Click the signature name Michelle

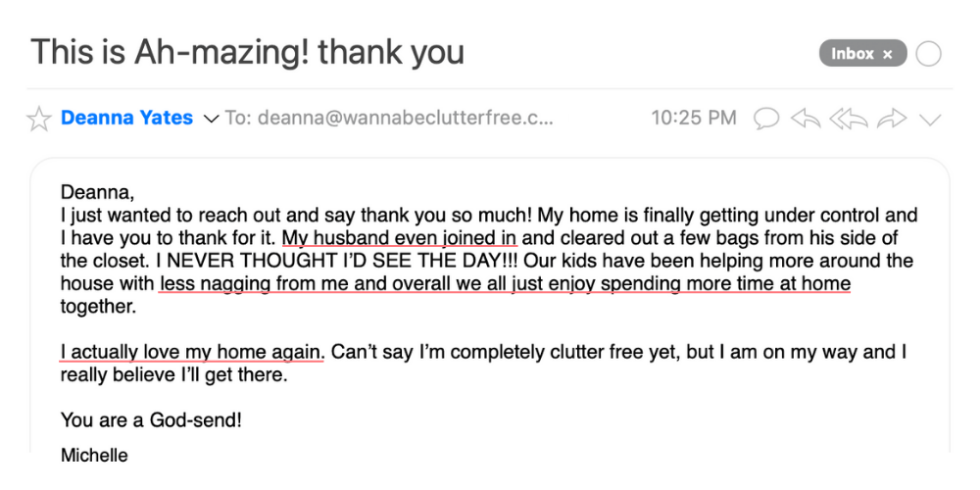click(x=94, y=455)
